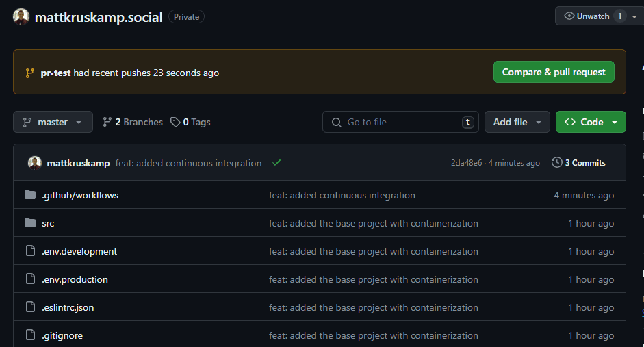Expand the Unwatch notification dropdown arrow
Image resolution: width=644 pixels, height=347 pixels.
coord(634,16)
